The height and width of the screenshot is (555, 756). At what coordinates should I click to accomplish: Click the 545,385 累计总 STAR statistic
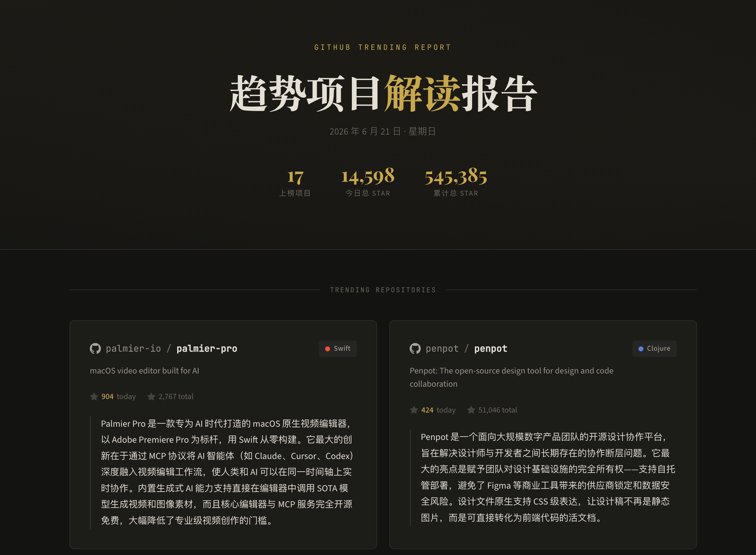(456, 182)
